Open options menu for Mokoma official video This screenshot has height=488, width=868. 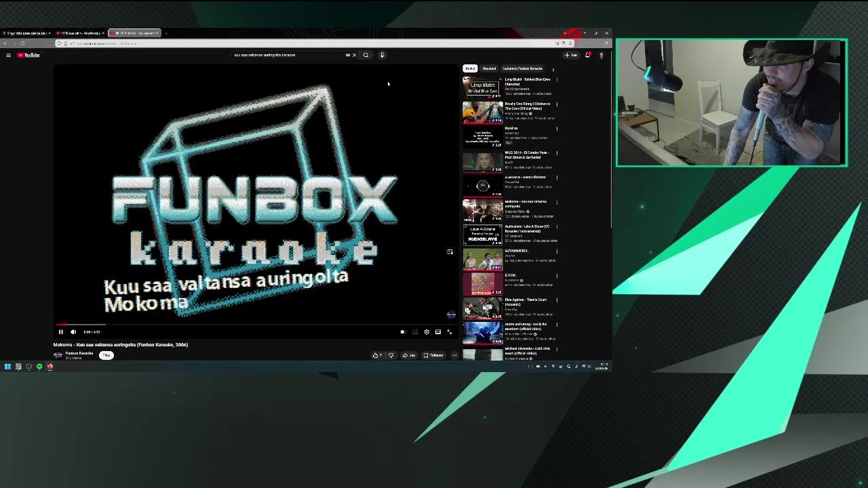pyautogui.click(x=557, y=203)
